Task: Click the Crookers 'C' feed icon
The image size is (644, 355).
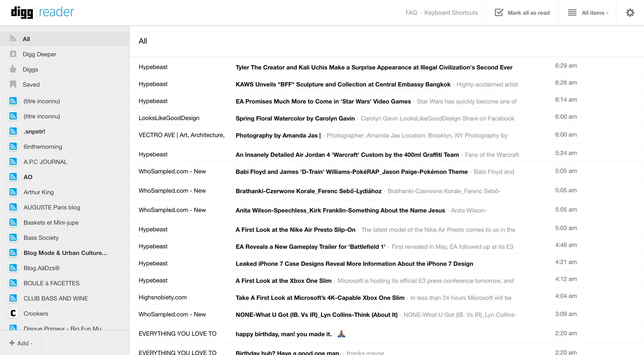Action: coord(13,313)
